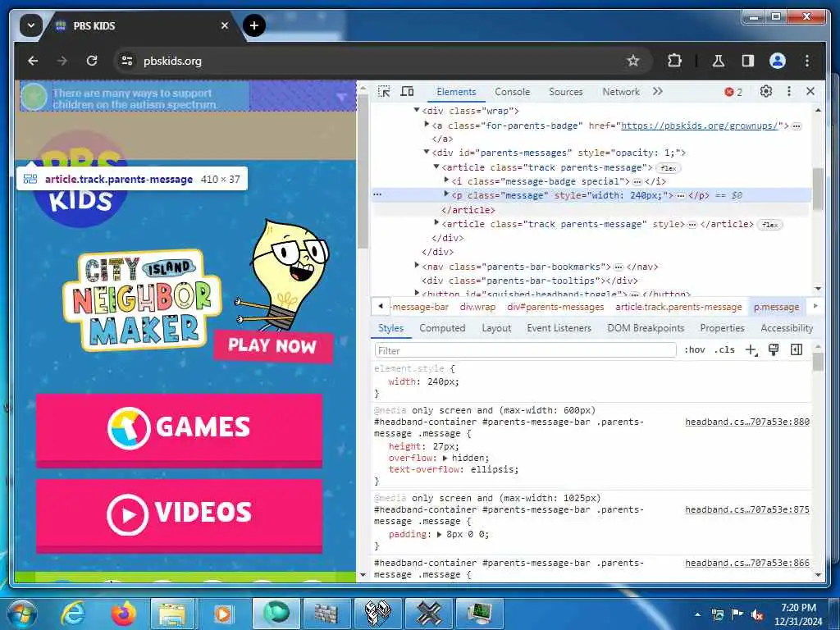Expand the nav parents-bar-bookmarks node
The height and width of the screenshot is (630, 840).
point(417,265)
